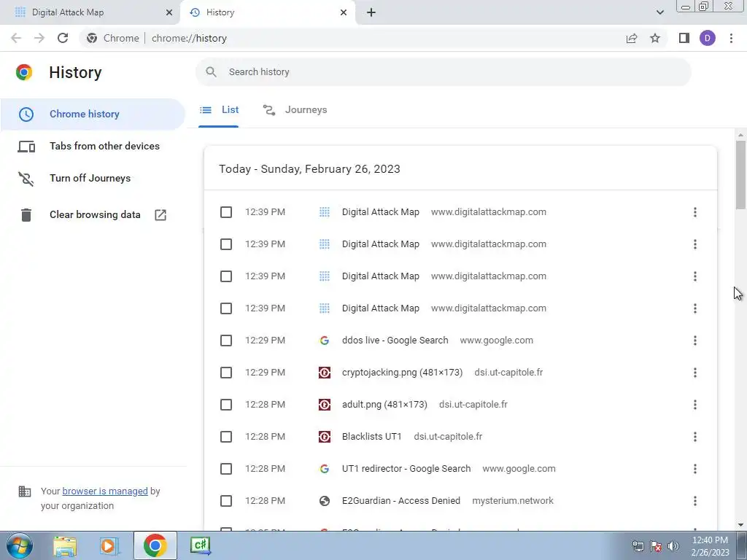Open UT1 redirector - Google Search link

tap(406, 469)
